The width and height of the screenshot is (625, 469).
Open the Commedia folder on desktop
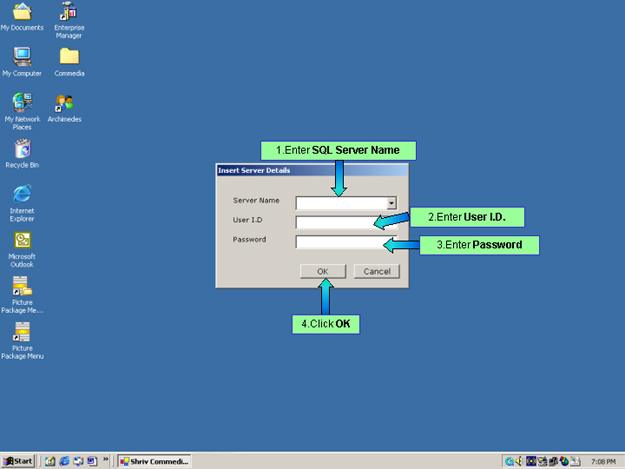[x=68, y=57]
